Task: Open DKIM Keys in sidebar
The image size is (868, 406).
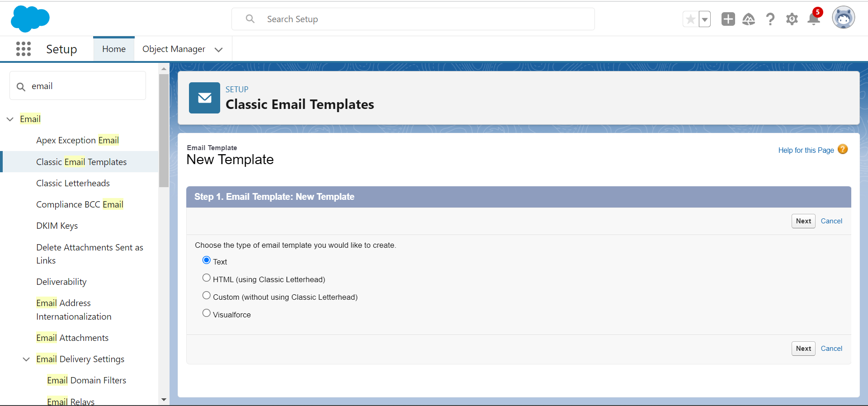Action: coord(57,226)
